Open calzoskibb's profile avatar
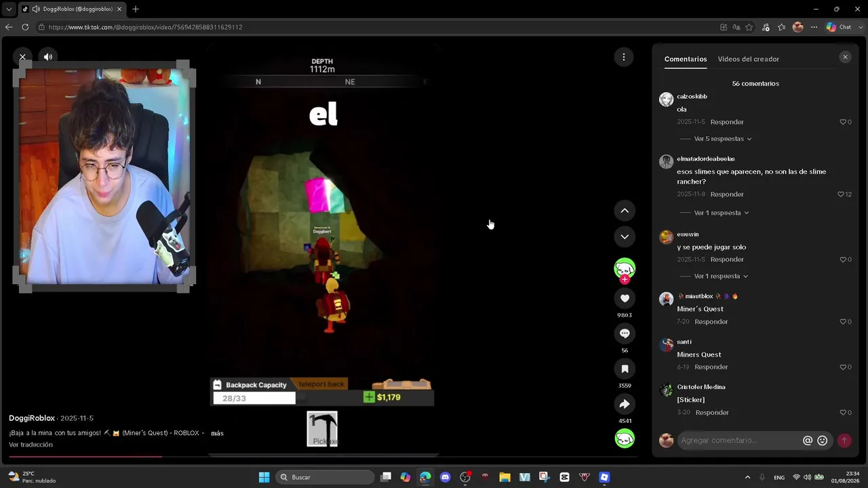This screenshot has width=868, height=488. (x=667, y=99)
